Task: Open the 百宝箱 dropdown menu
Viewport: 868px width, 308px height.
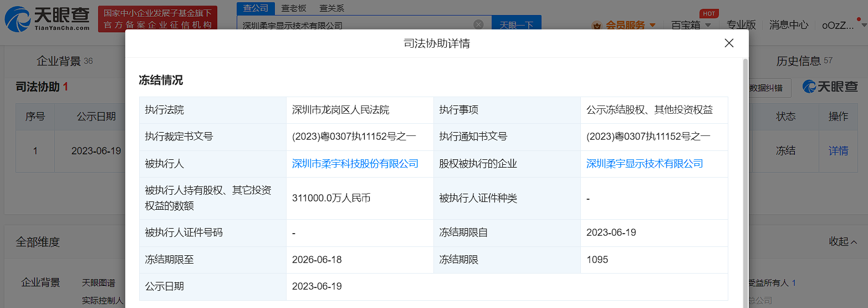Action: 690,25
